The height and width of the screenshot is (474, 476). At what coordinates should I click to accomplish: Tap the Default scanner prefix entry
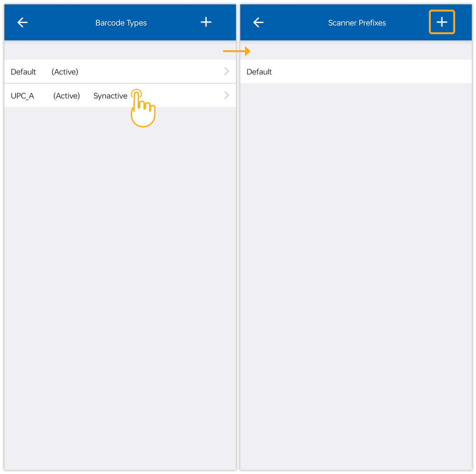coord(356,71)
